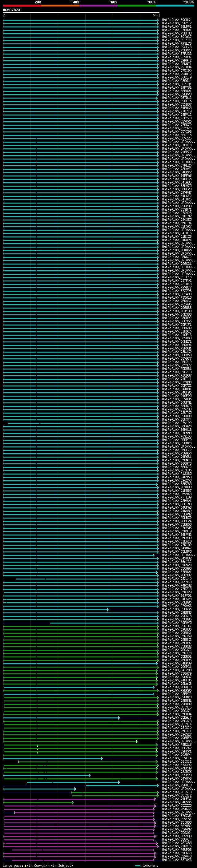Select the UniRef100_Q965E7 label
Viewport: 197px width, 868px height.
pos(176,735)
